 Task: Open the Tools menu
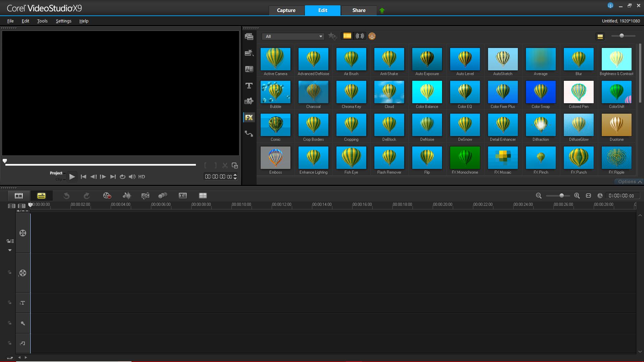pos(42,21)
